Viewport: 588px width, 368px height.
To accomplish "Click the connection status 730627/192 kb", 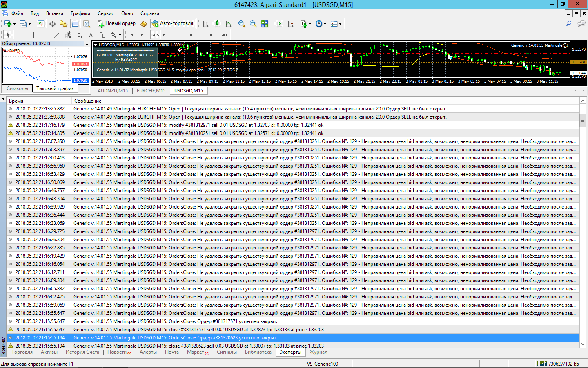I will click(x=558, y=364).
